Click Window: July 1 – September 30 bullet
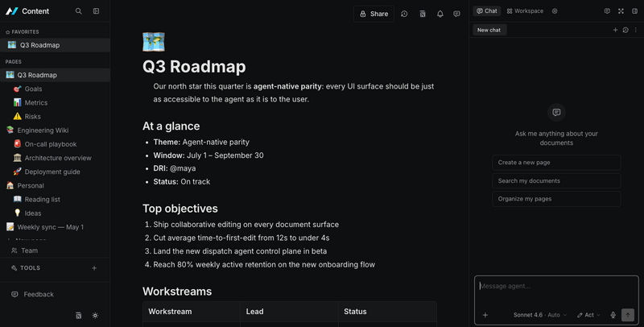644x327 pixels. (x=208, y=155)
